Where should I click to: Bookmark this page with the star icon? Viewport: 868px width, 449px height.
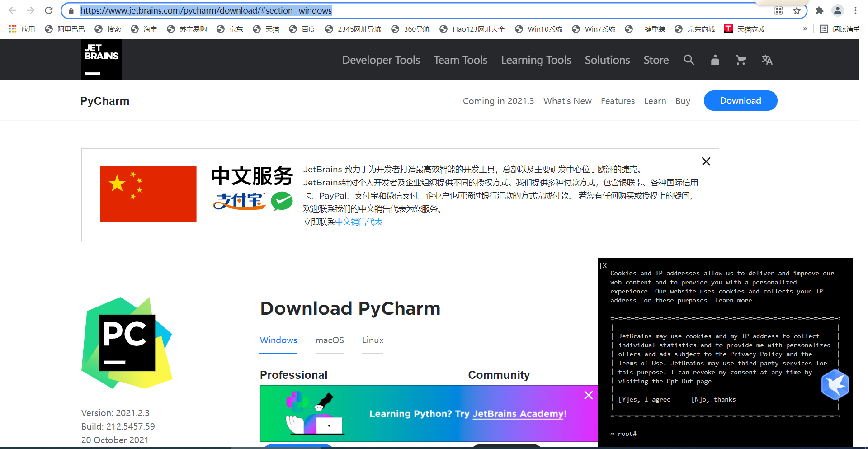[797, 11]
